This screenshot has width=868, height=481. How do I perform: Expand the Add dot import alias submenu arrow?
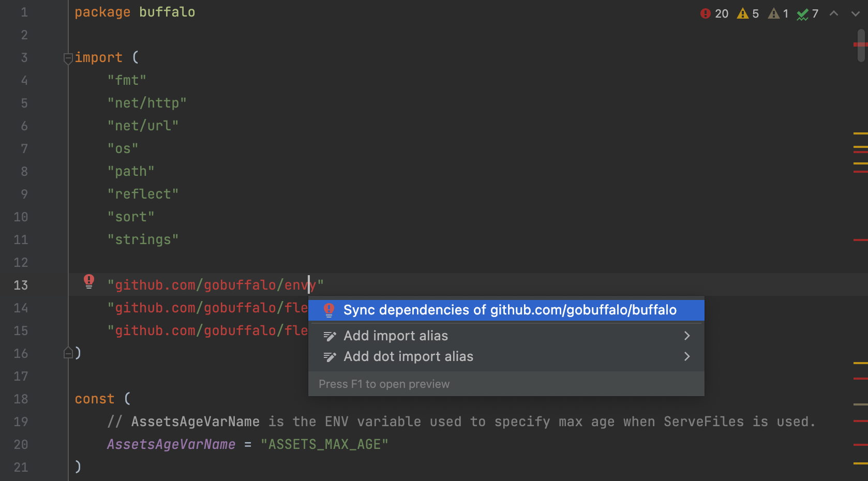(687, 357)
